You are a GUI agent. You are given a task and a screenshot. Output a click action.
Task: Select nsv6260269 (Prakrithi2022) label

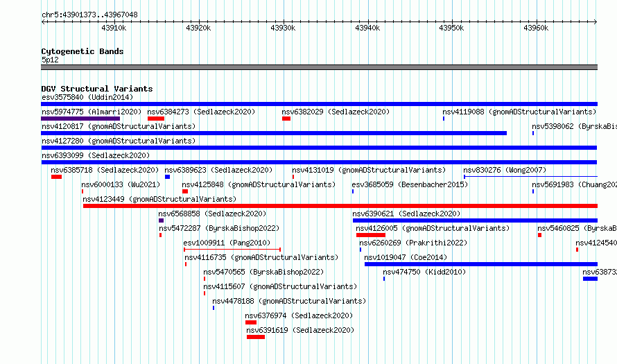[x=413, y=243]
